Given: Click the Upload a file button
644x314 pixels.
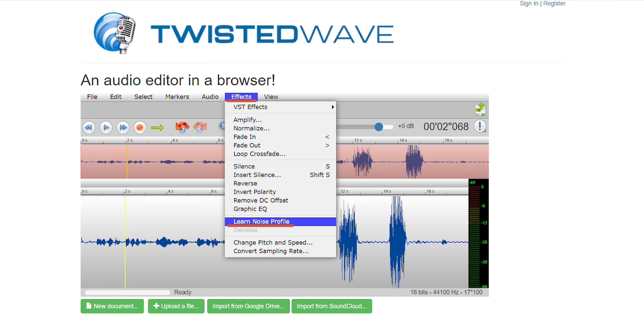Looking at the screenshot, I should pyautogui.click(x=176, y=306).
